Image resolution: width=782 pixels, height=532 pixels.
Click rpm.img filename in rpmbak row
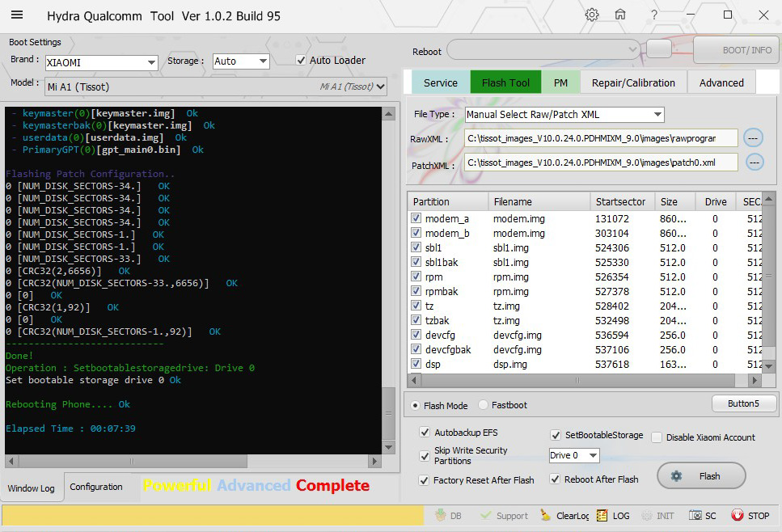point(511,291)
